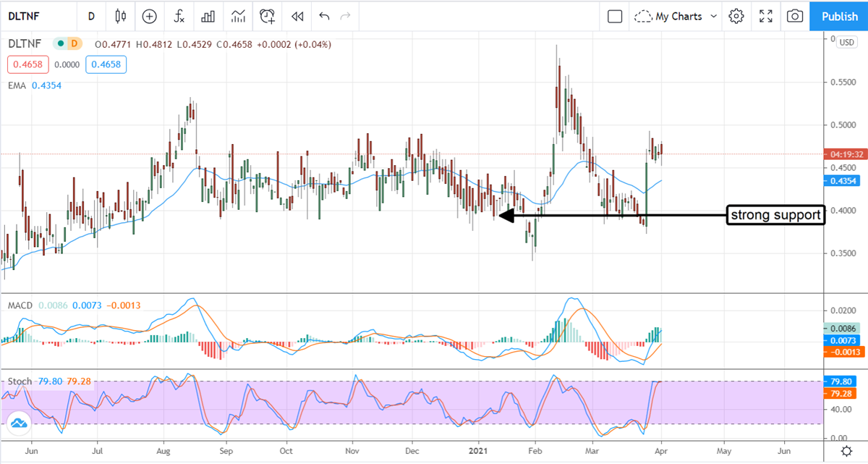
Task: Toggle fullscreen mode for the chart
Action: click(766, 16)
